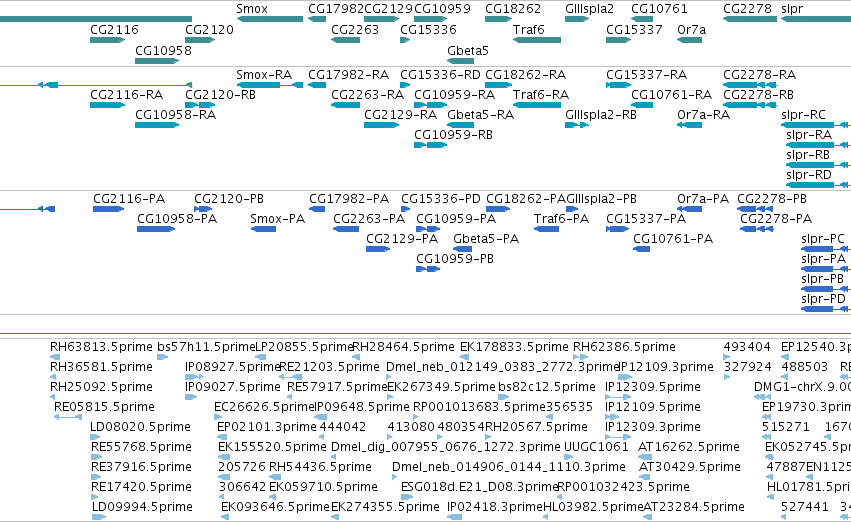Screen dimensions: 851x522
Task: Open the GIIIspla2 gene label
Action: tap(589, 9)
